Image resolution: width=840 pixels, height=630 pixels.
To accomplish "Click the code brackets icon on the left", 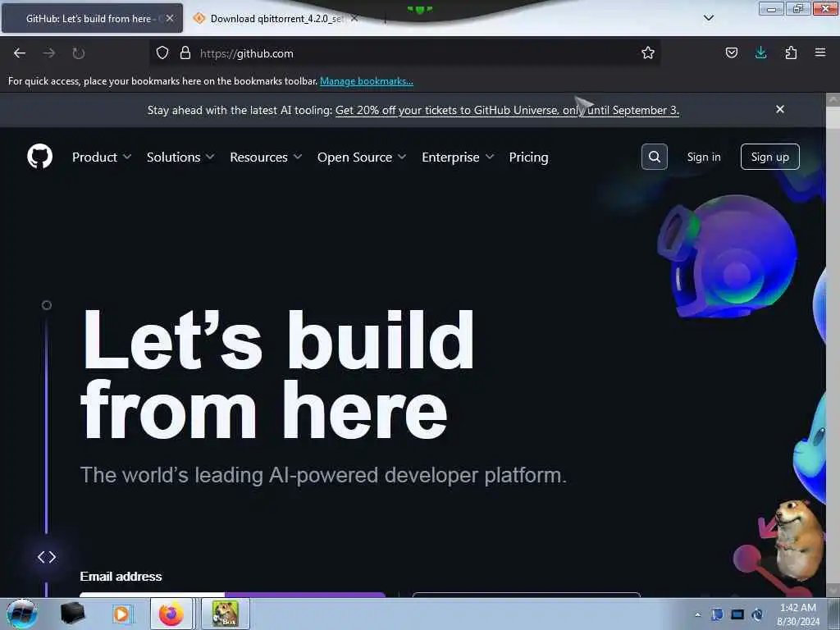I will tap(47, 557).
